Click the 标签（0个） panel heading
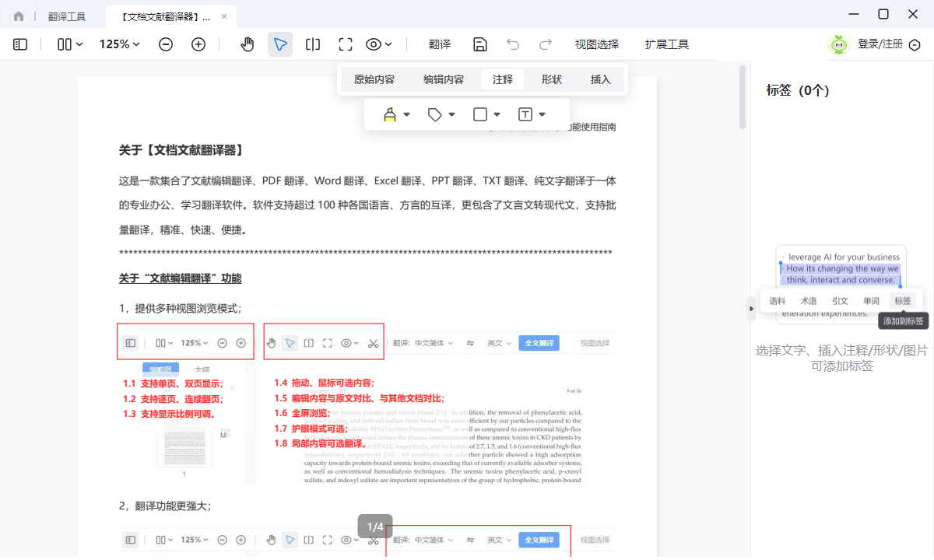 pos(798,90)
